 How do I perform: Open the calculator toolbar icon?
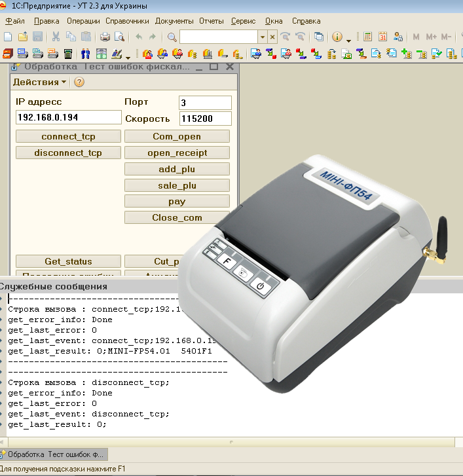point(368,37)
